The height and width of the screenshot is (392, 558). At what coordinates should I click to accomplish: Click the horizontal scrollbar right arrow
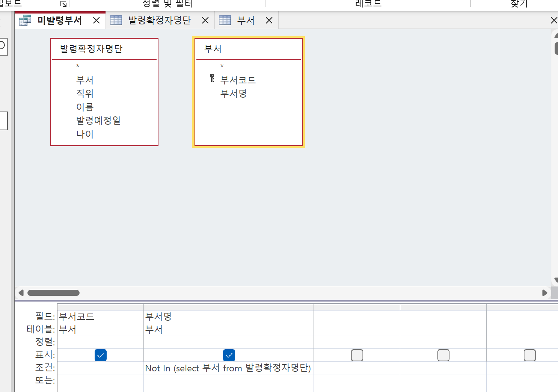pyautogui.click(x=544, y=293)
